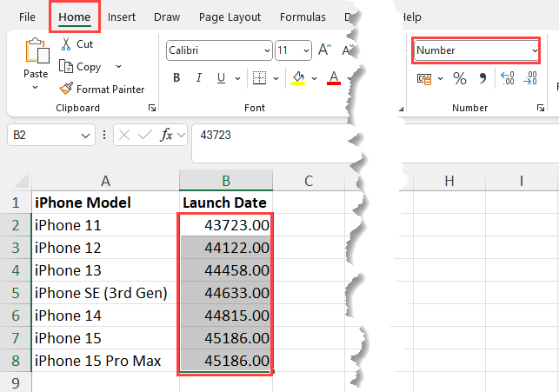Apply yellow fill color bucket

point(298,77)
